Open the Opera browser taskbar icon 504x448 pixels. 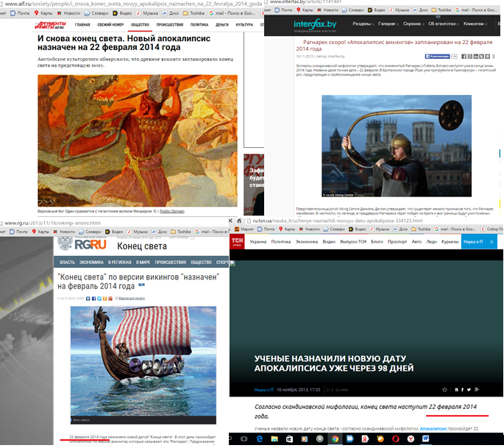(x=395, y=438)
